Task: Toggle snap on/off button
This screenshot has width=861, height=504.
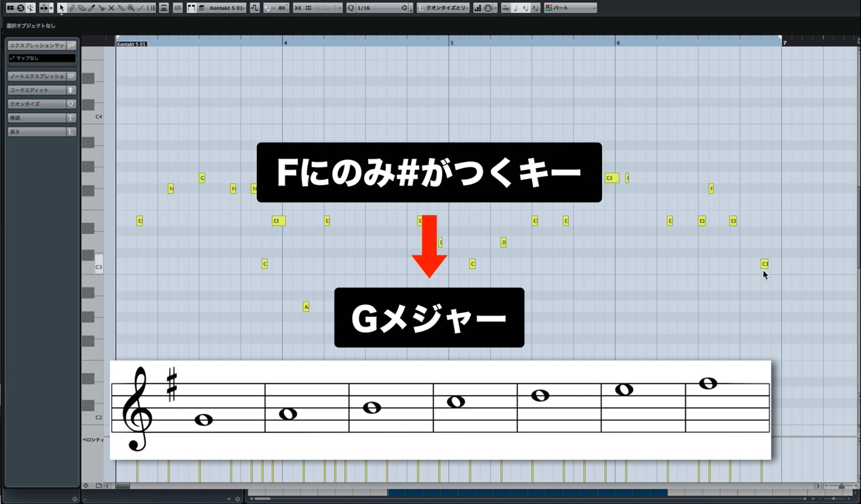Action: pos(297,8)
